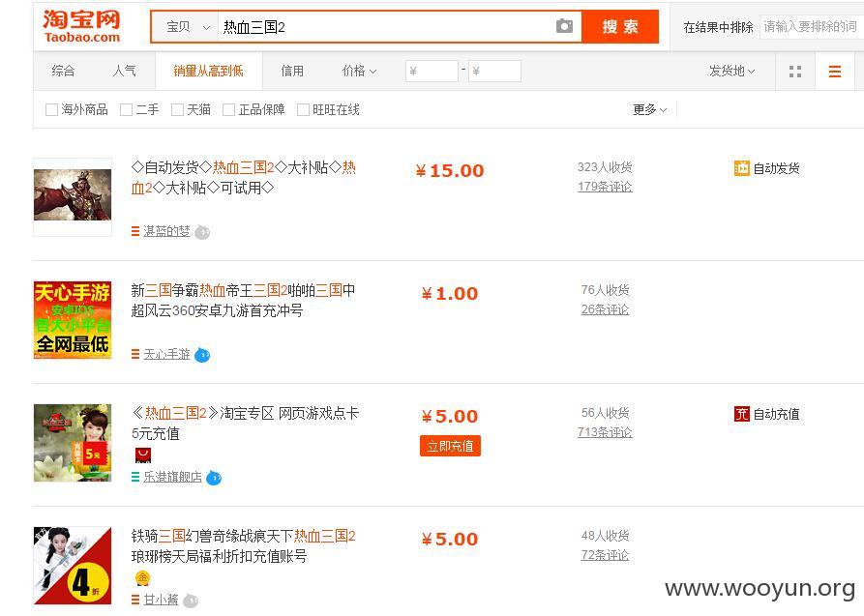Viewport: 864px width, 616px height.
Task: Check the 二手 checkbox
Action: (126, 109)
